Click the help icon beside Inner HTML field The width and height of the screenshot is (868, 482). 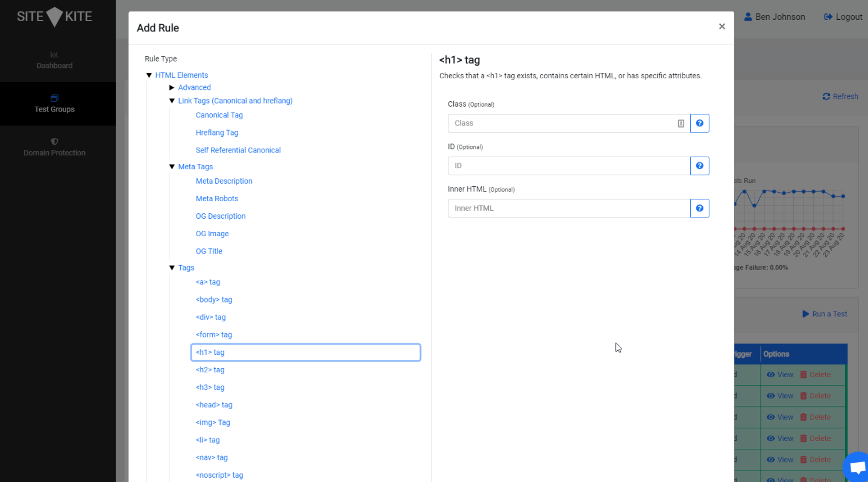699,208
